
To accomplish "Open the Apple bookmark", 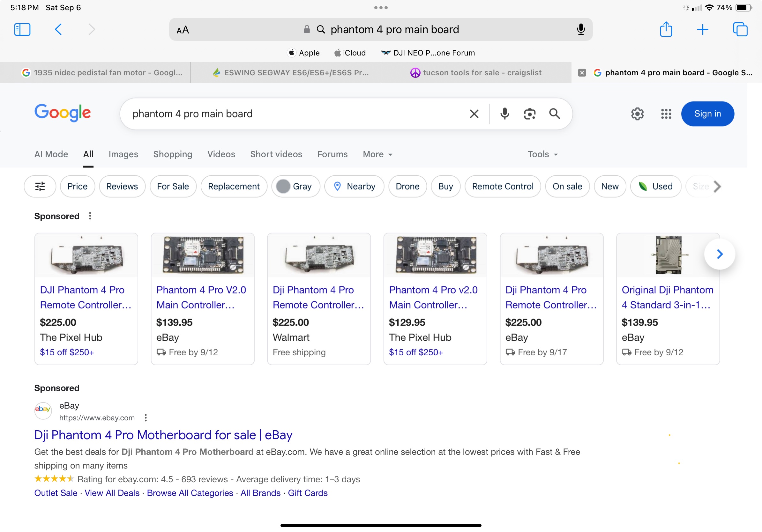I will [303, 53].
